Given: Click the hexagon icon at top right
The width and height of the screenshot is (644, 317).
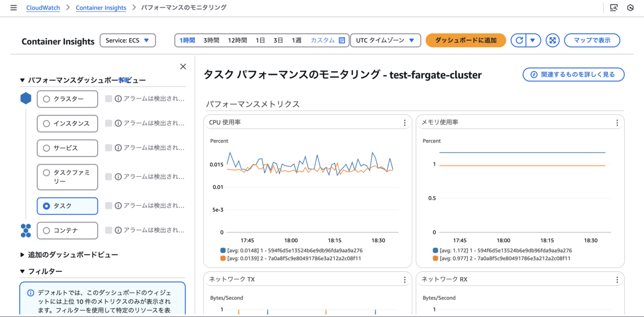Looking at the screenshot, I should tap(631, 8).
